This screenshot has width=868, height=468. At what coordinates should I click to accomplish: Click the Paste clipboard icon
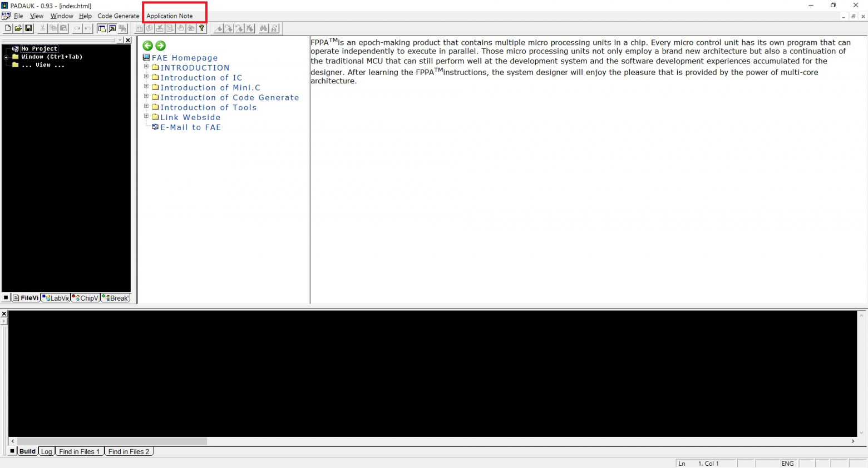pos(63,28)
